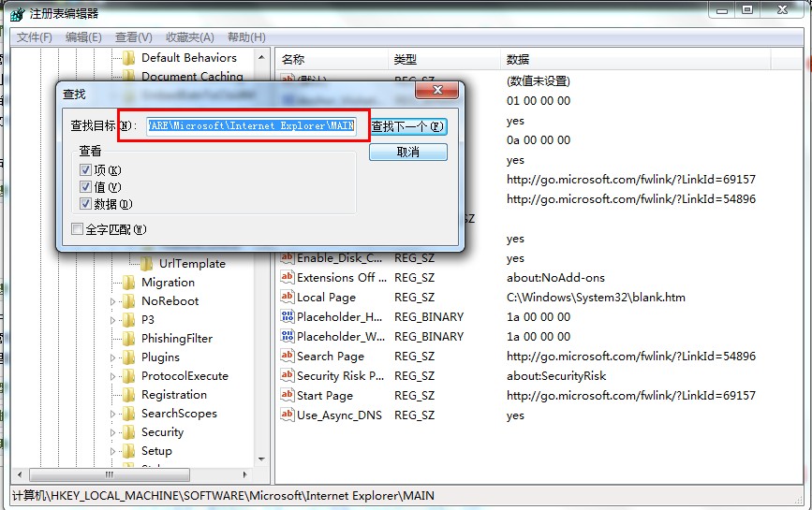Click the Registry Editor title bar icon
Screen dimensions: 812x510
tap(17, 13)
